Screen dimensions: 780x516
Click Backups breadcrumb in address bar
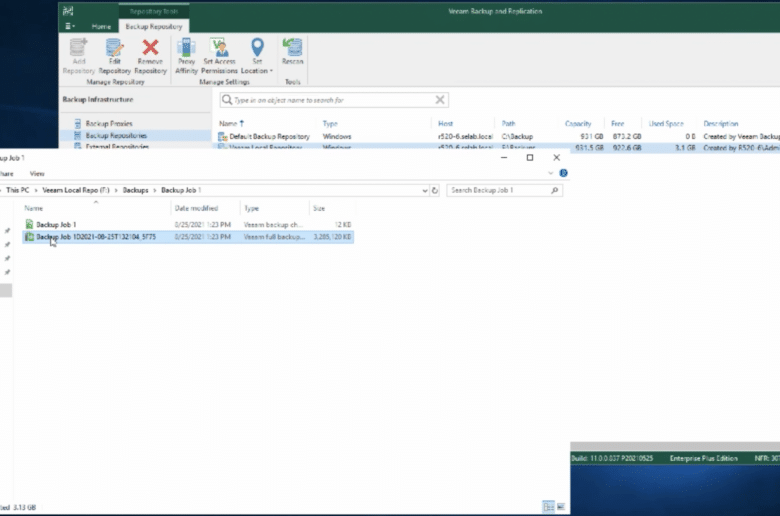pos(135,190)
